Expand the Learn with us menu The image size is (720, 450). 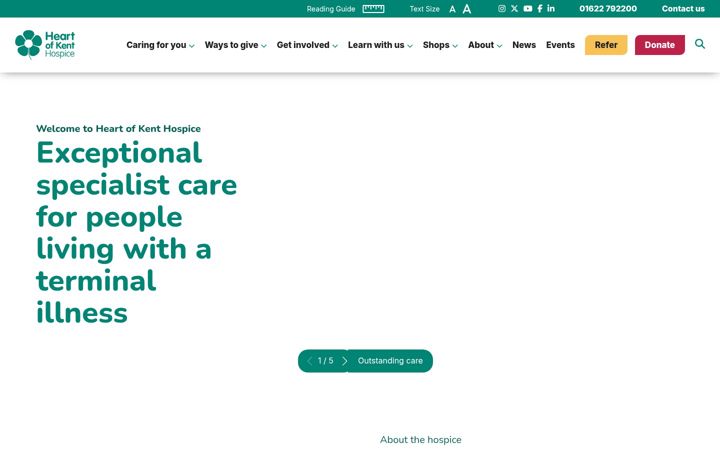tap(380, 45)
